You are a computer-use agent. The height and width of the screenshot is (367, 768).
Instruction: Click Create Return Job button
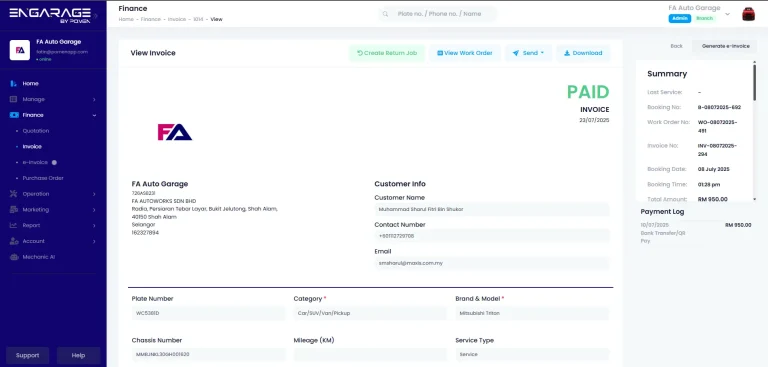coord(387,53)
